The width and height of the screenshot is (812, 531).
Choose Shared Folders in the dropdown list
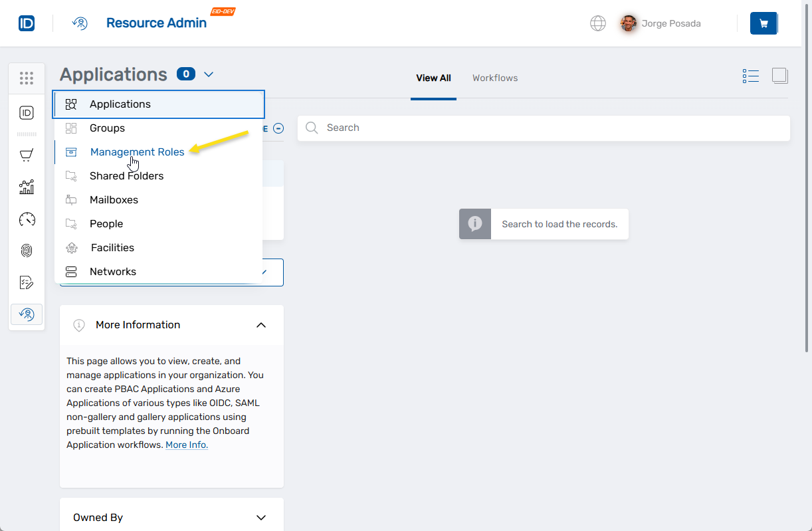pyautogui.click(x=126, y=176)
